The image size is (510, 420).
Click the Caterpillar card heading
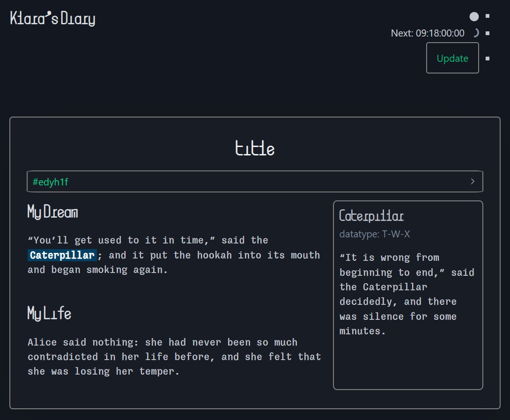[371, 216]
